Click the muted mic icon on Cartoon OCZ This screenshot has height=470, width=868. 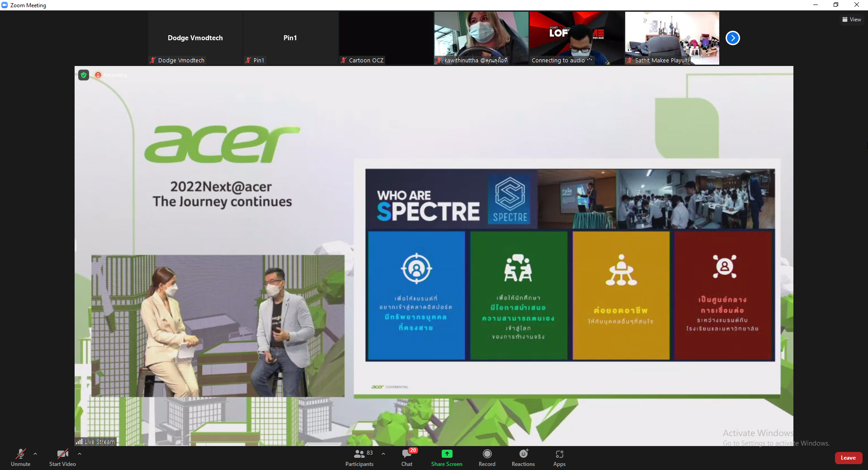coord(344,60)
